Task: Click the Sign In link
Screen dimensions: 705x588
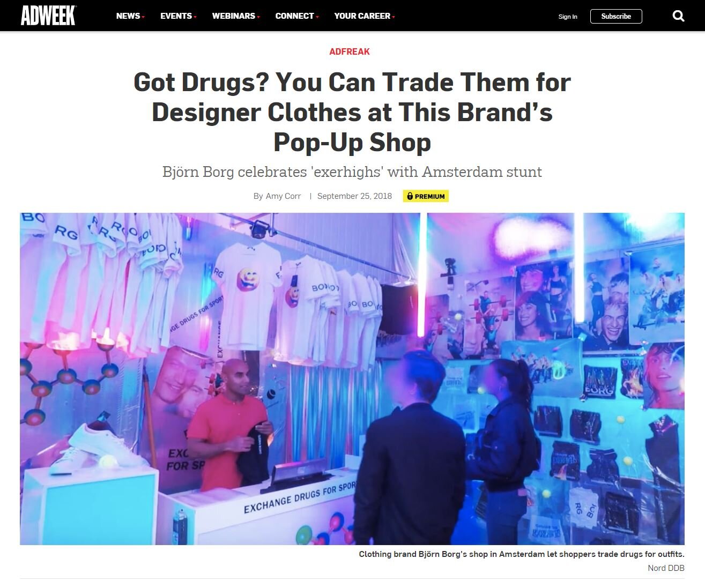Action: (568, 17)
